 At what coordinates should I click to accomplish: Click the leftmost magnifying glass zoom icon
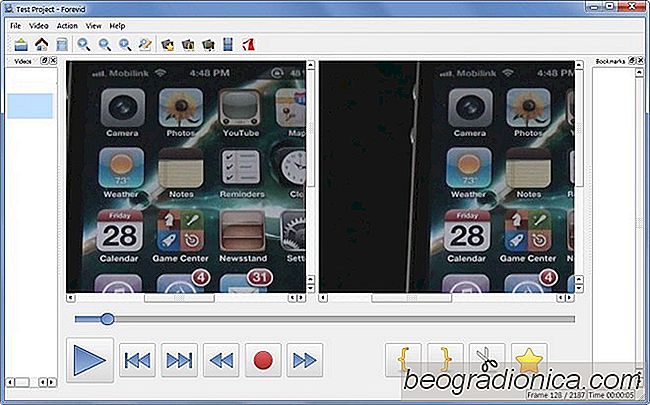[x=84, y=44]
